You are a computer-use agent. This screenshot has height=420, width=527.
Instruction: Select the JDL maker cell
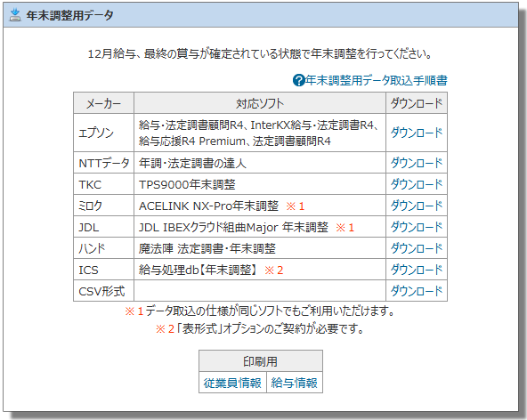(x=103, y=227)
